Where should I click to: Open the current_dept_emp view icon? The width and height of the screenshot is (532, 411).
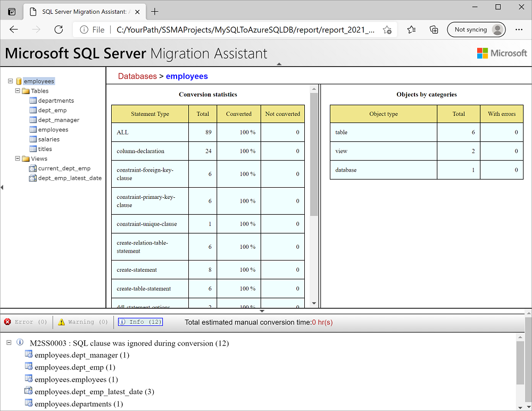tap(34, 168)
